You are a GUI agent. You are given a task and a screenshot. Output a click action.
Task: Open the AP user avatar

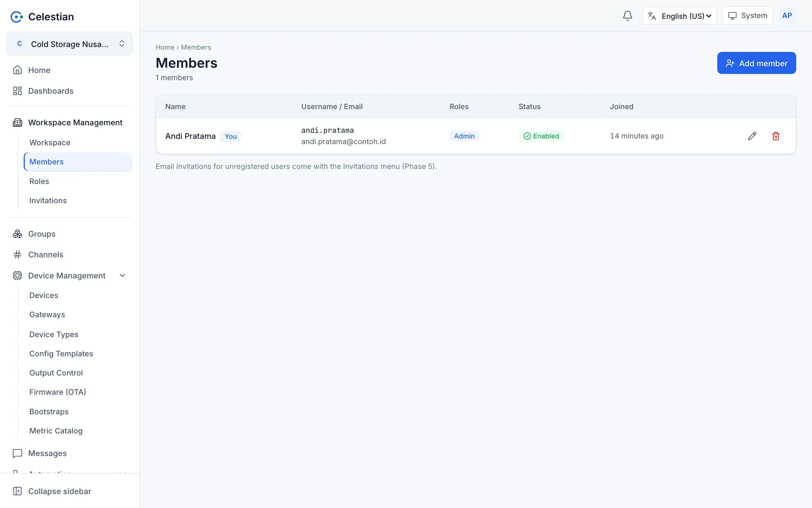coord(787,16)
